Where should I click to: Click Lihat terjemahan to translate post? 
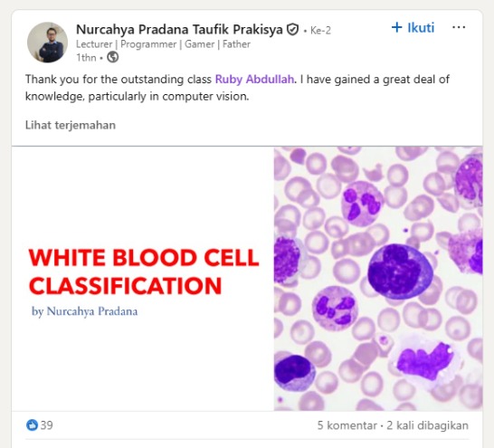[x=71, y=125]
